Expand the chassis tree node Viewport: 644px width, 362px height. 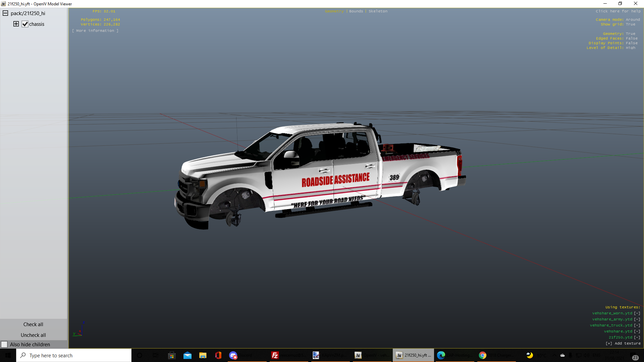pos(16,24)
